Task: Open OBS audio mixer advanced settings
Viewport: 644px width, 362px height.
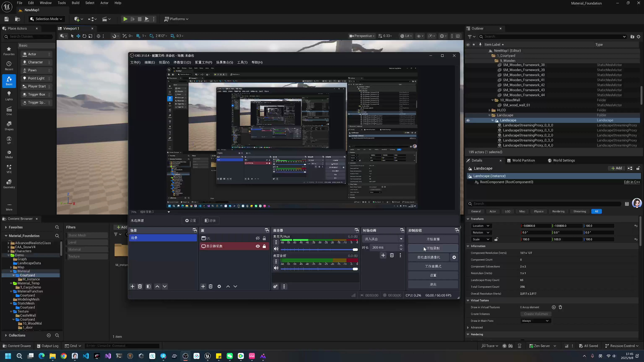Action: click(275, 286)
